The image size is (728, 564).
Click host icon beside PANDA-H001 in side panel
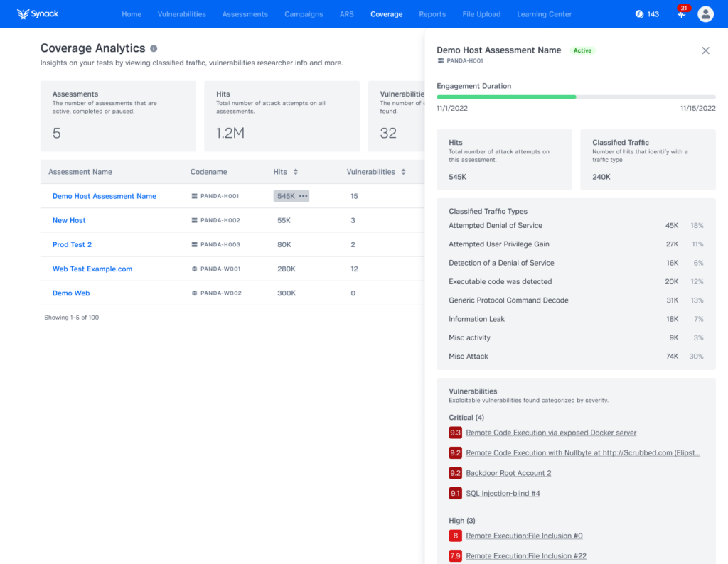(x=441, y=61)
